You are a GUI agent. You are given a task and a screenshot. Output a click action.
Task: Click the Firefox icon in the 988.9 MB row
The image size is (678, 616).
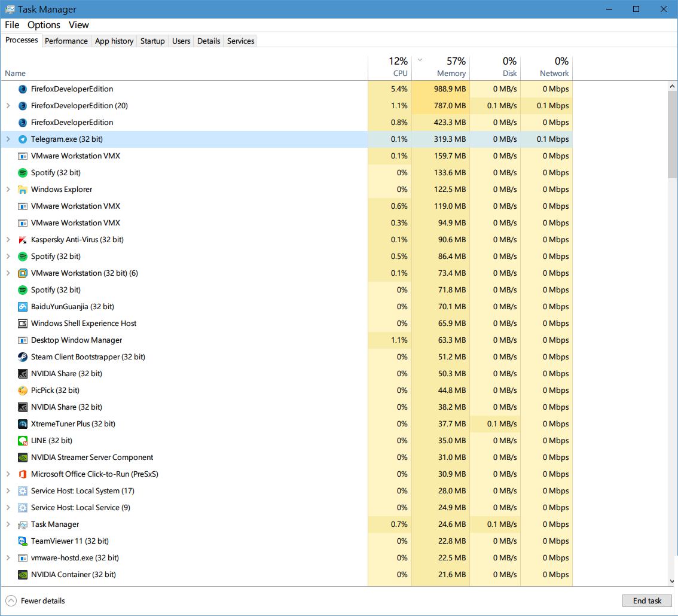23,89
